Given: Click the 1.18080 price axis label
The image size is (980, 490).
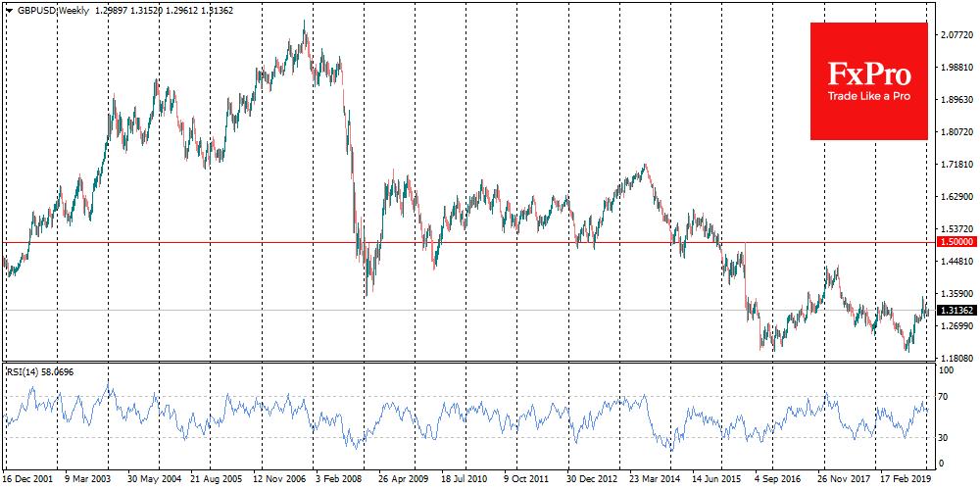Looking at the screenshot, I should (x=956, y=359).
